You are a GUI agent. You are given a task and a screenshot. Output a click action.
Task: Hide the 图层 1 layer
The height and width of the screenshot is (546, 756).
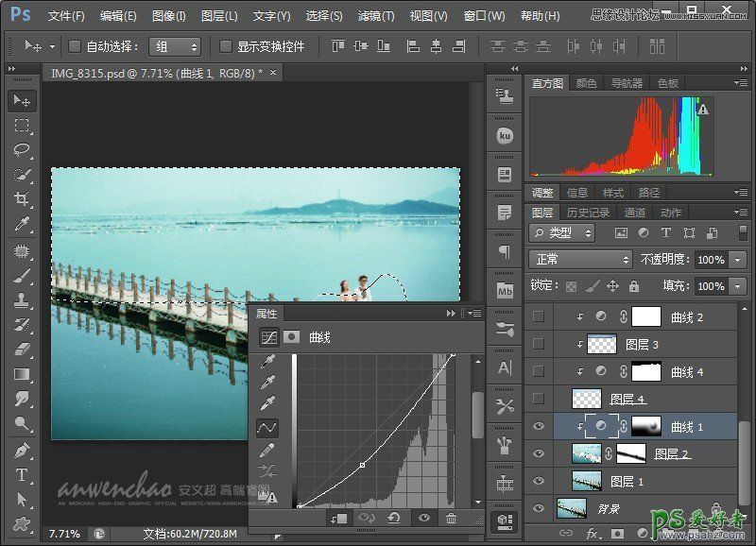coord(539,481)
